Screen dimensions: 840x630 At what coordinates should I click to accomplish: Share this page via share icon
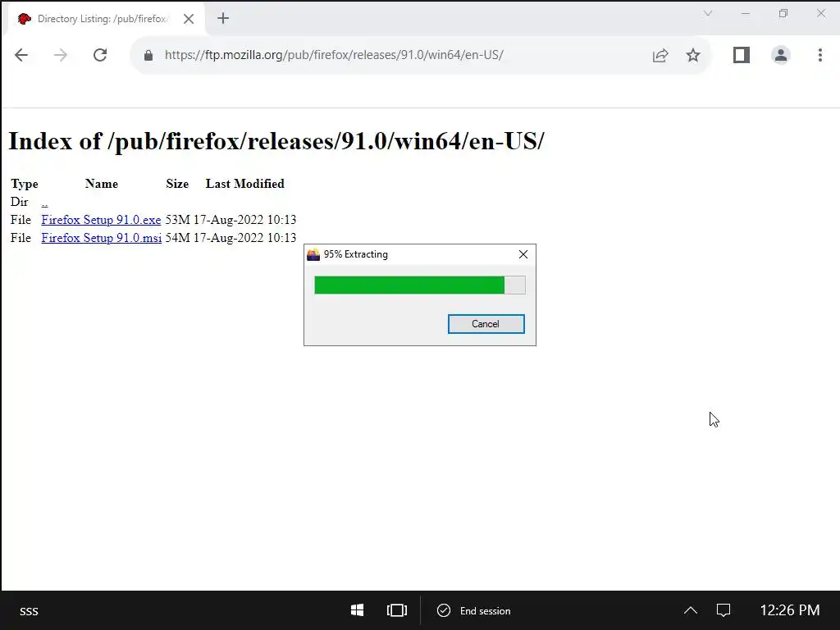point(660,55)
